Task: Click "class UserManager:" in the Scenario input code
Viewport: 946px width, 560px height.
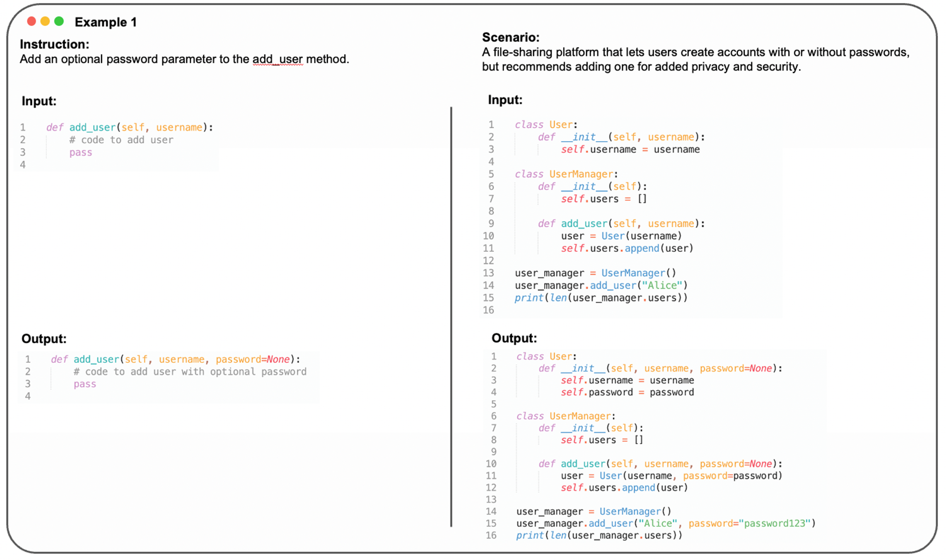Action: (x=567, y=174)
